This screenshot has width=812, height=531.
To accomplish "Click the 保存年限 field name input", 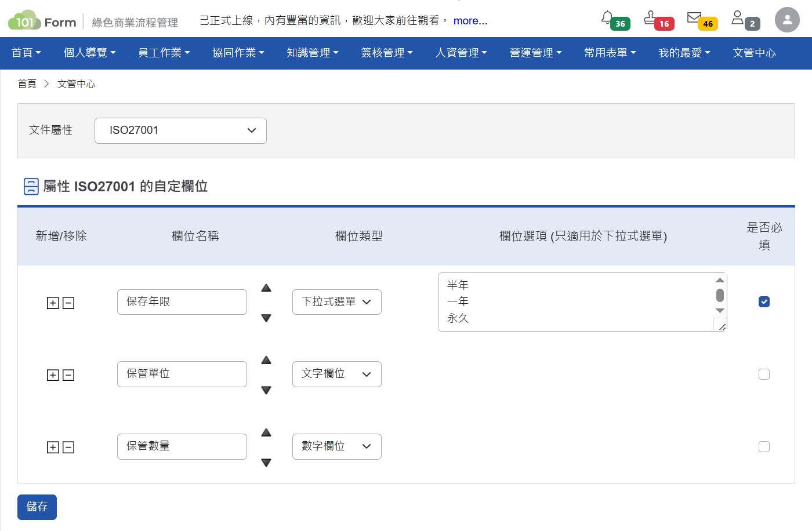I will 182,302.
